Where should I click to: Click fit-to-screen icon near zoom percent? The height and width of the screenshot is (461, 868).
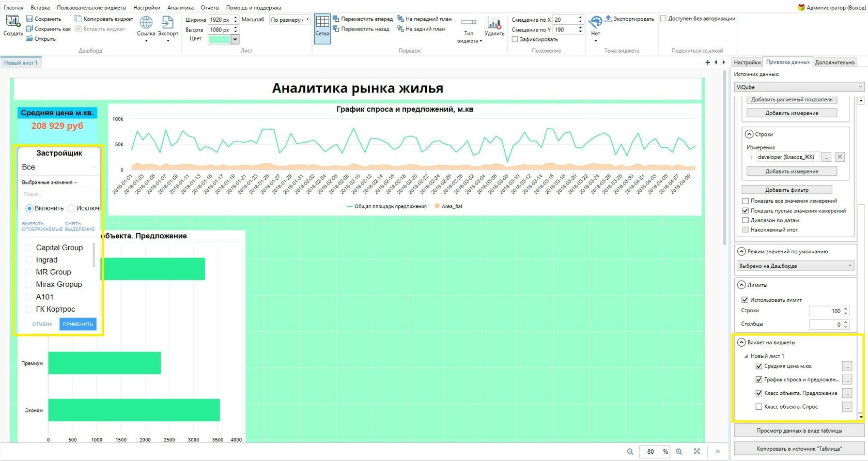point(697,451)
